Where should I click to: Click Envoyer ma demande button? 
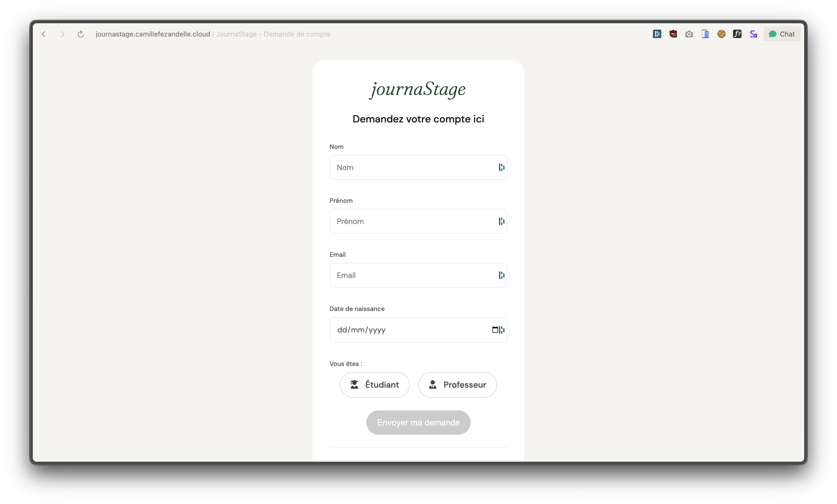(x=418, y=422)
